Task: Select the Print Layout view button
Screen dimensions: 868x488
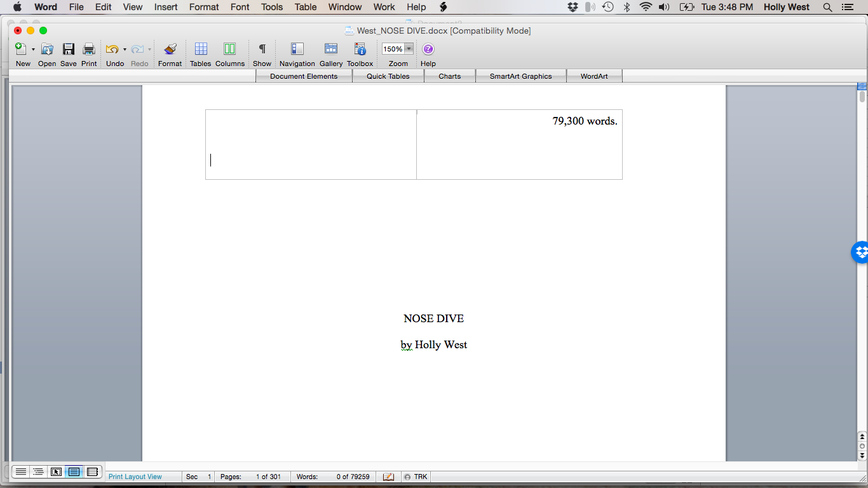Action: [x=74, y=471]
